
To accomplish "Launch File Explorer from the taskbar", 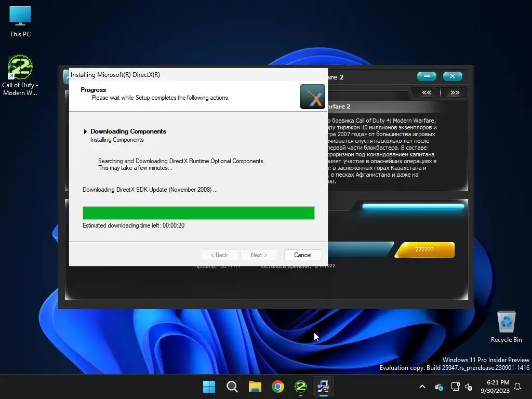I will click(255, 387).
